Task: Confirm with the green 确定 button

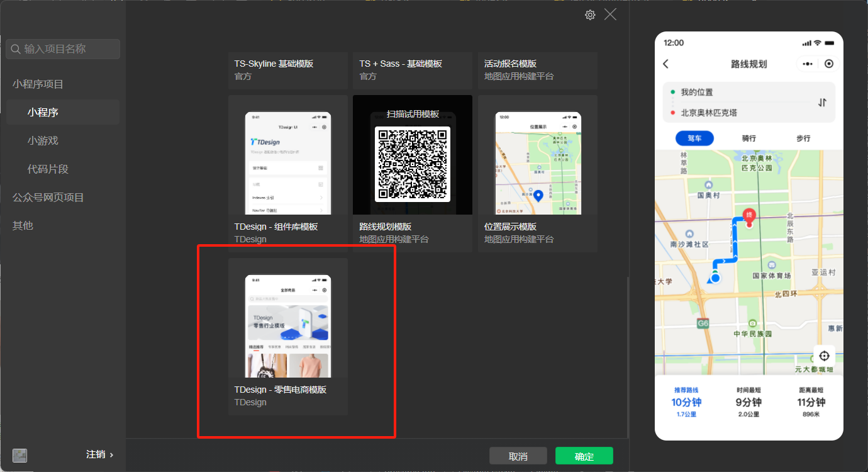Action: click(584, 456)
